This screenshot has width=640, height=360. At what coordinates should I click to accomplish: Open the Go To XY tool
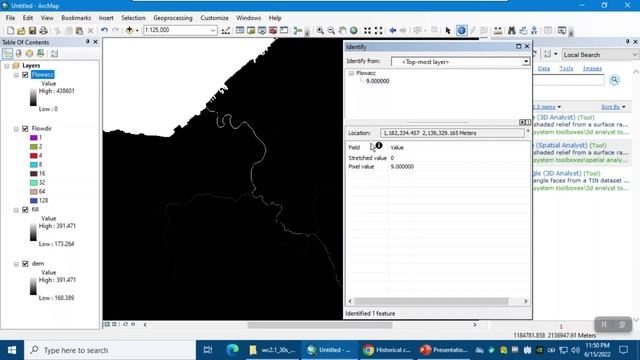(x=534, y=31)
